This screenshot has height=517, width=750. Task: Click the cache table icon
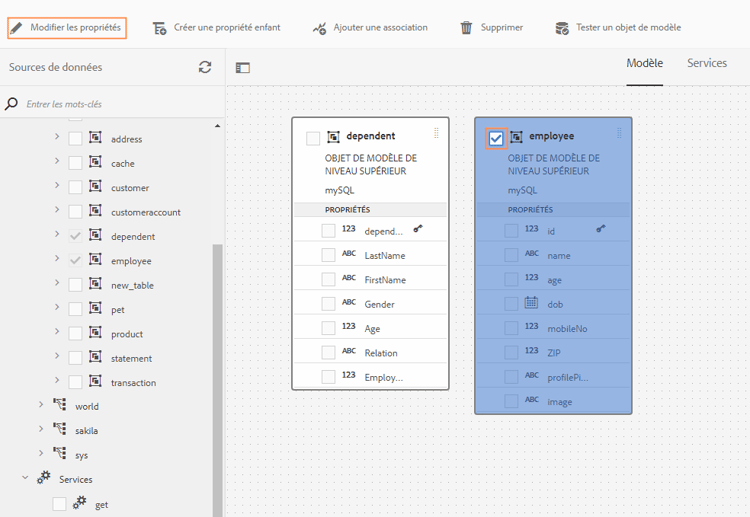point(95,162)
